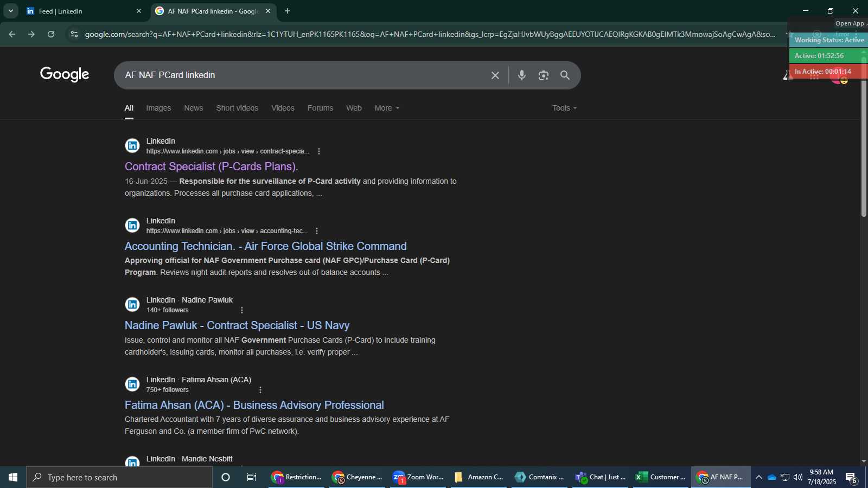Switch to Restriction Chrome window on taskbar
The image size is (868, 488).
tap(297, 477)
